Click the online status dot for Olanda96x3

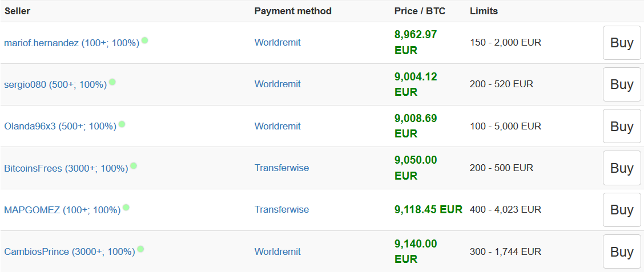point(122,124)
